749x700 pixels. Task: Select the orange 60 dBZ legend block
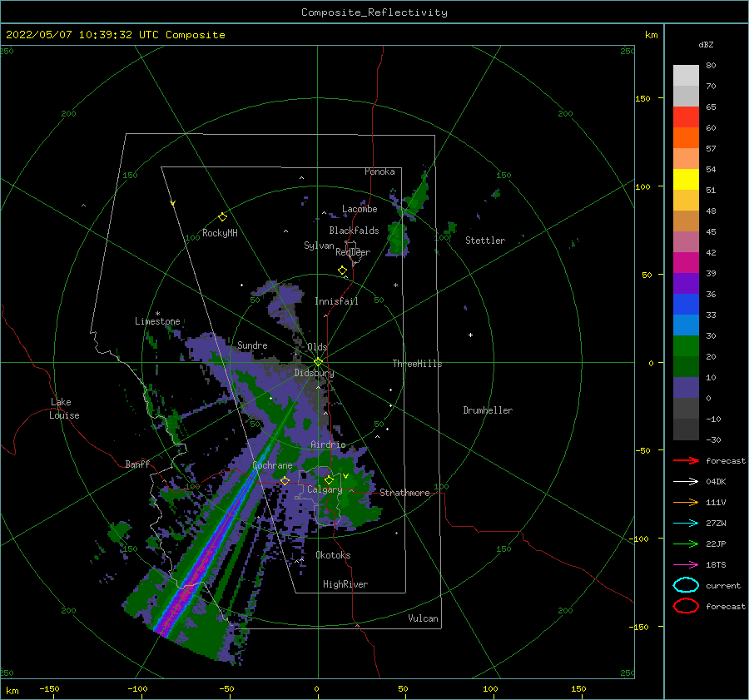point(686,137)
